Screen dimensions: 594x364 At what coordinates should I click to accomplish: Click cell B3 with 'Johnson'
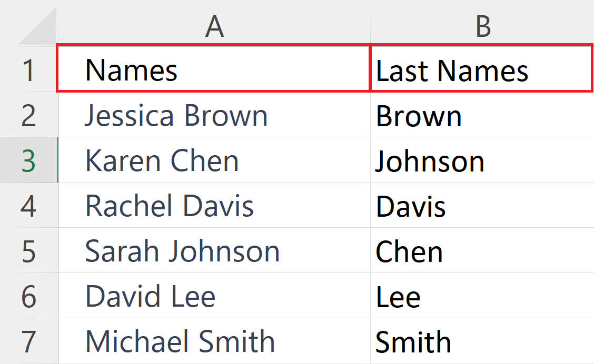[x=482, y=160]
